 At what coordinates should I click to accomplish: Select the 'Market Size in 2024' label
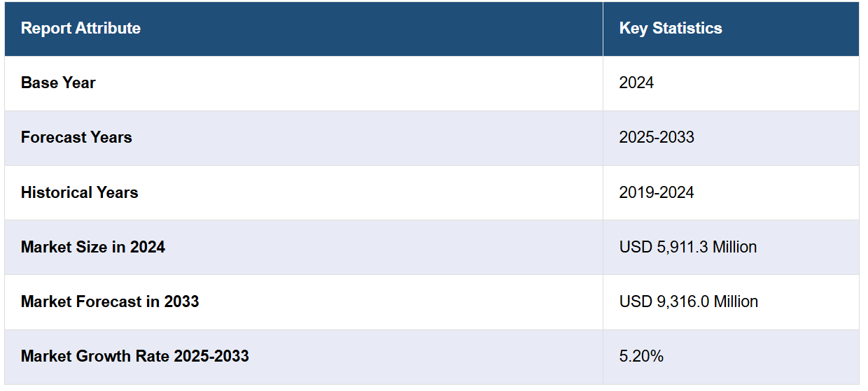point(93,247)
